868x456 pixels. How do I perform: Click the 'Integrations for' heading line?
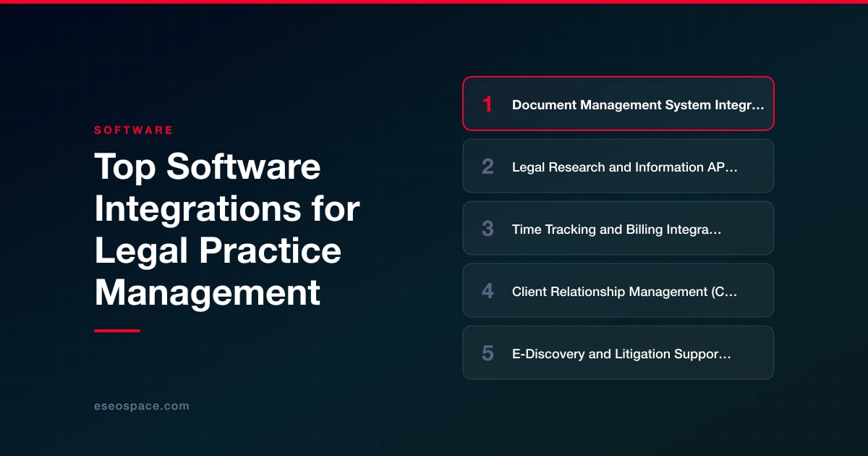(227, 209)
